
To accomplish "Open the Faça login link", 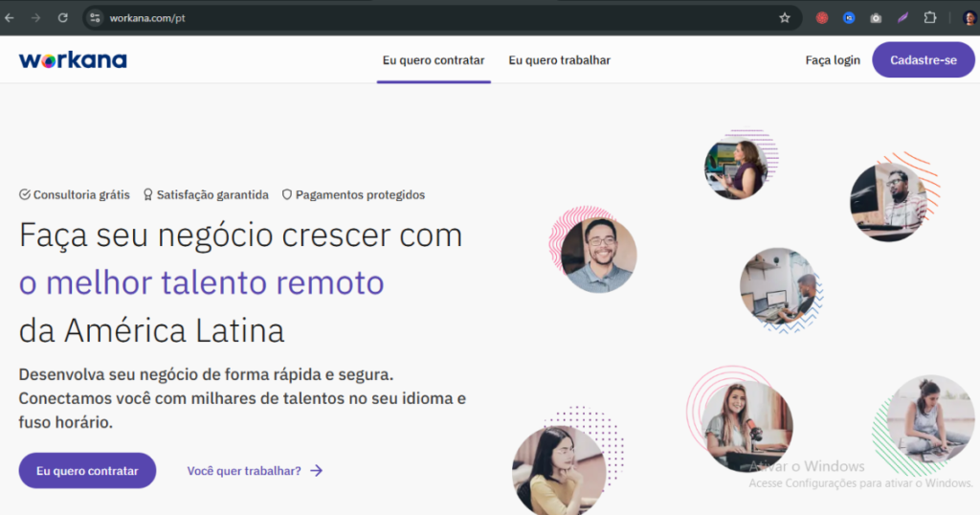I will click(833, 60).
